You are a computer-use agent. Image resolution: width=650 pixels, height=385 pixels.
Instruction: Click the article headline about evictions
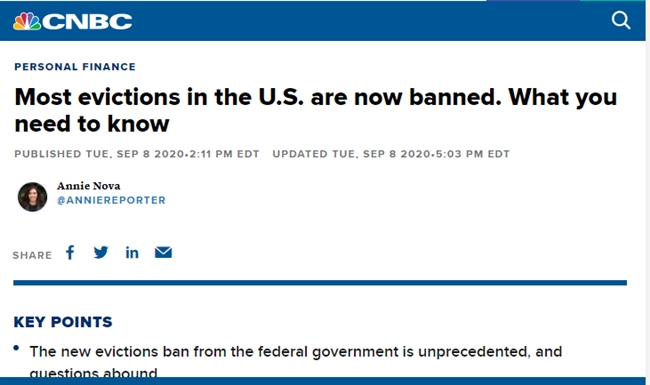pyautogui.click(x=315, y=110)
